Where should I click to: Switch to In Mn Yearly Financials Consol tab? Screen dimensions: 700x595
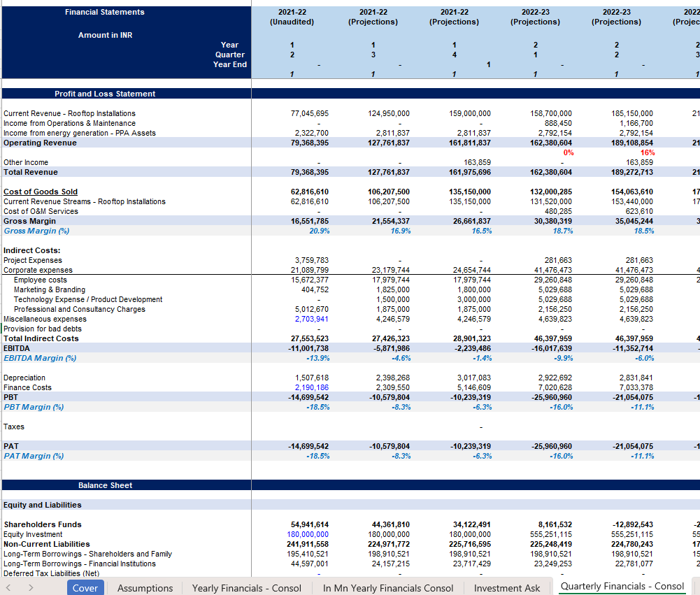pyautogui.click(x=387, y=588)
